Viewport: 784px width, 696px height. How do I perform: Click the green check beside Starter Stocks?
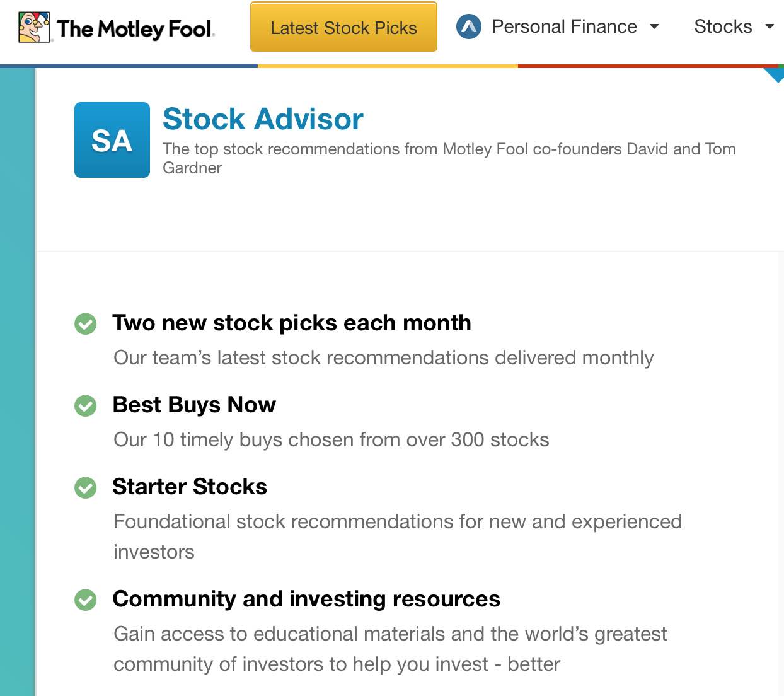[x=86, y=488]
